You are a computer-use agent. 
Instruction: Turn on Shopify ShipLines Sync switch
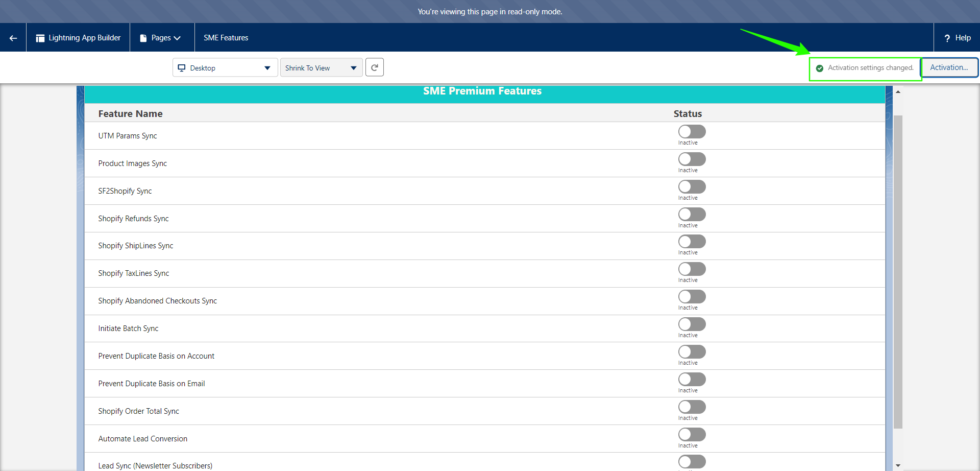[692, 242]
